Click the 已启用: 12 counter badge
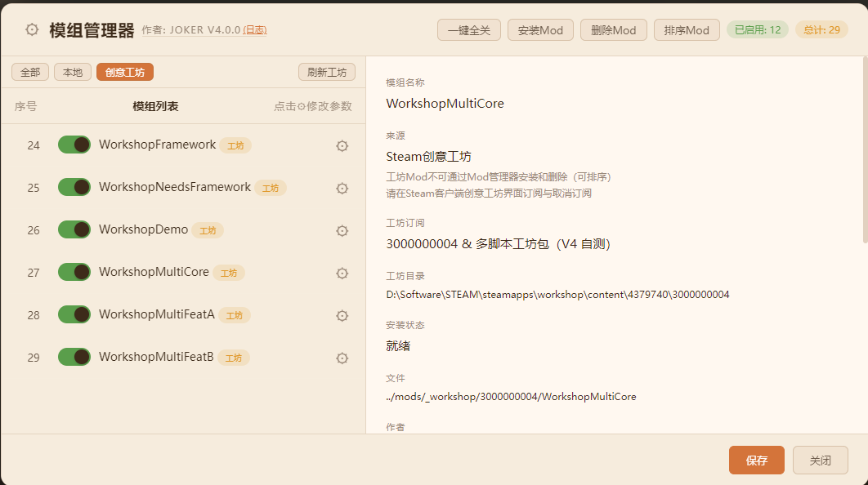 758,30
